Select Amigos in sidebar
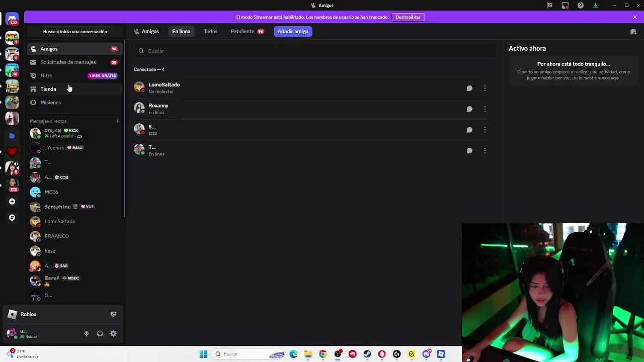Image resolution: width=644 pixels, height=362 pixels. [x=75, y=49]
